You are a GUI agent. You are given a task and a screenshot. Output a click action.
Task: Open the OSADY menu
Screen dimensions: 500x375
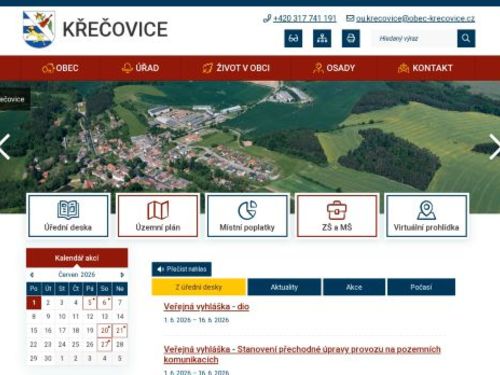[334, 68]
